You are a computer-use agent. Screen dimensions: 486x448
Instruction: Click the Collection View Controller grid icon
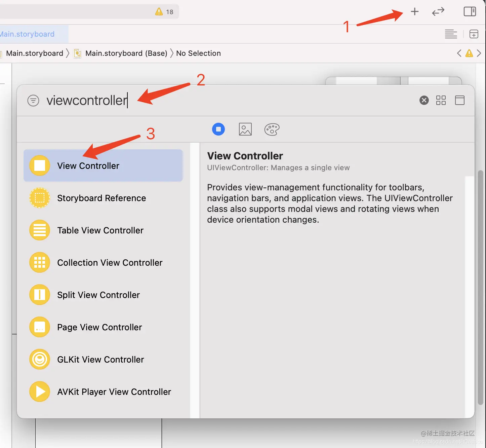tap(40, 262)
